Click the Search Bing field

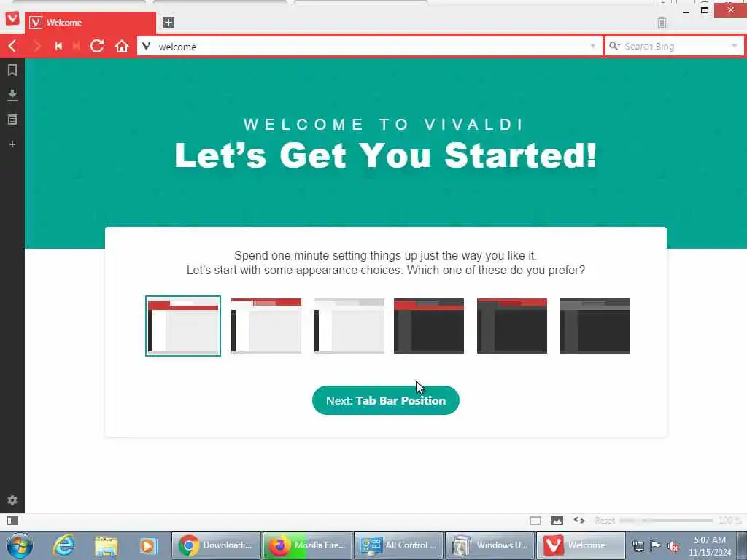675,47
